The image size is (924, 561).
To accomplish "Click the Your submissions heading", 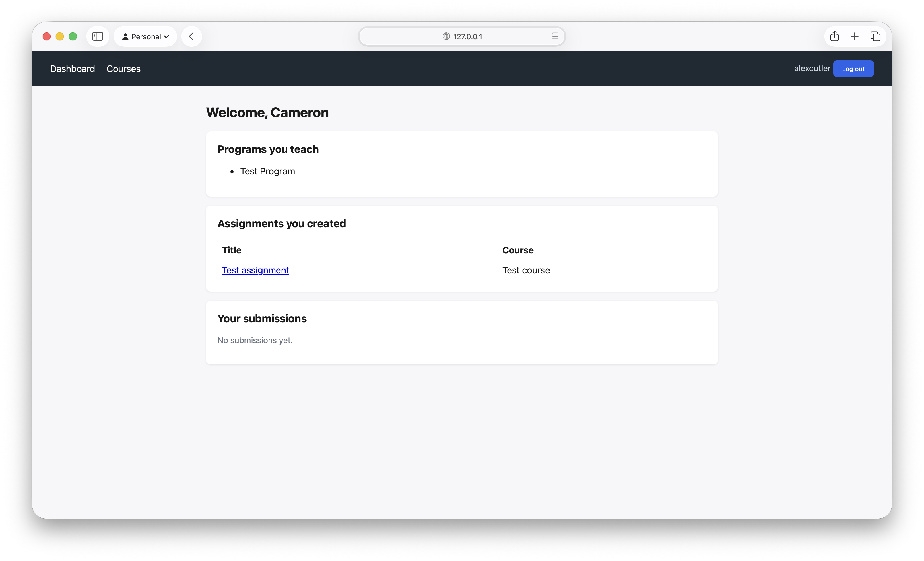I will 262,318.
